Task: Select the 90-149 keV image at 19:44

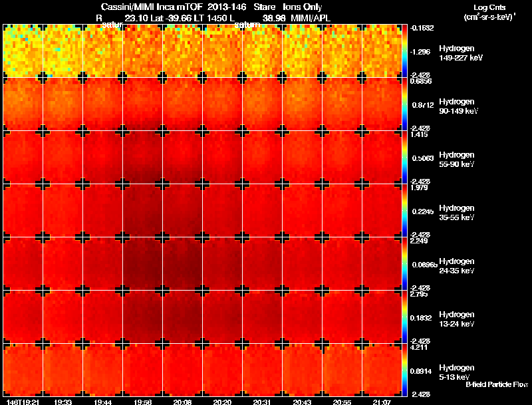Action: (102, 104)
